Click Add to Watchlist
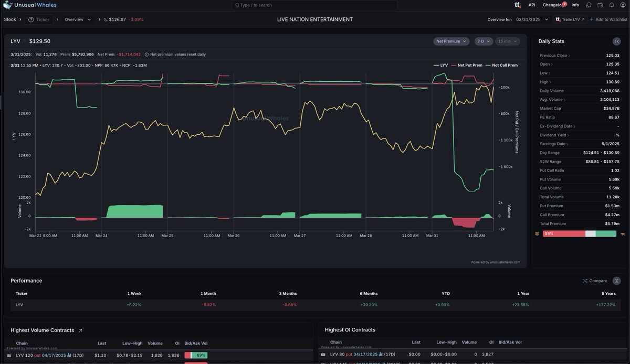630x364 pixels. click(x=607, y=19)
